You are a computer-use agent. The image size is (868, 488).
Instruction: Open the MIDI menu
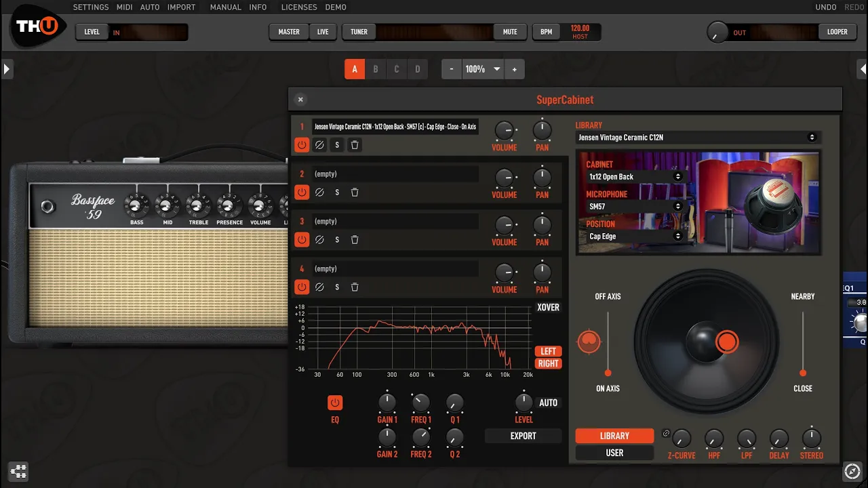[x=124, y=7]
